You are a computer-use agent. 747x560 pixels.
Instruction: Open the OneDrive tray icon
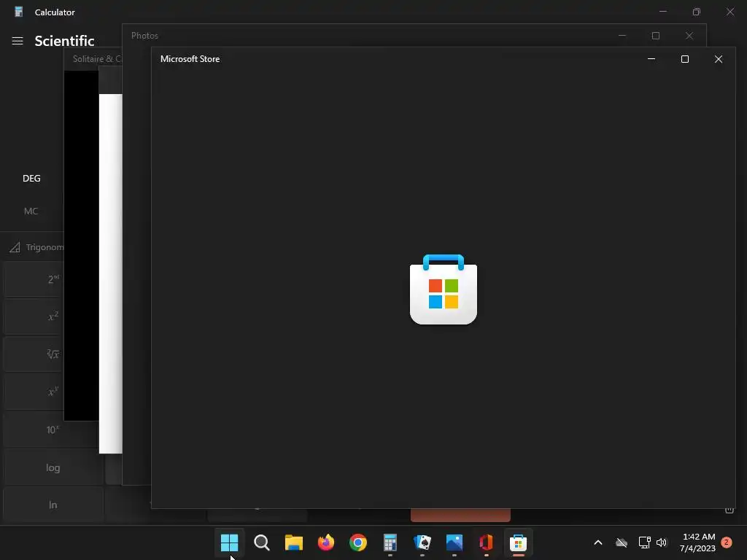[622, 542]
